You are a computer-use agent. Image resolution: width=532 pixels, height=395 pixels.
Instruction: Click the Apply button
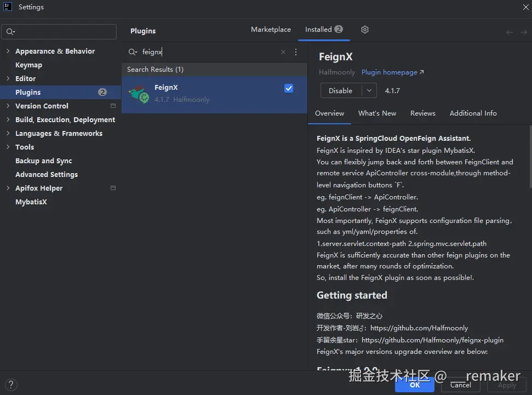(x=507, y=385)
